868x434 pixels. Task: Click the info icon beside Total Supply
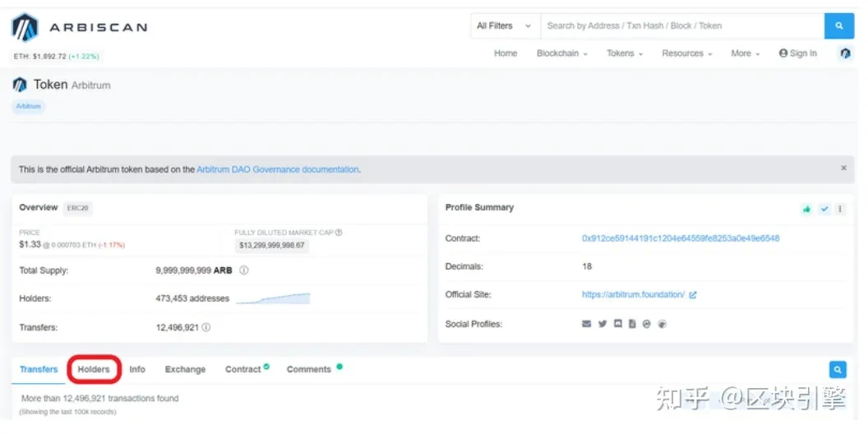point(243,270)
